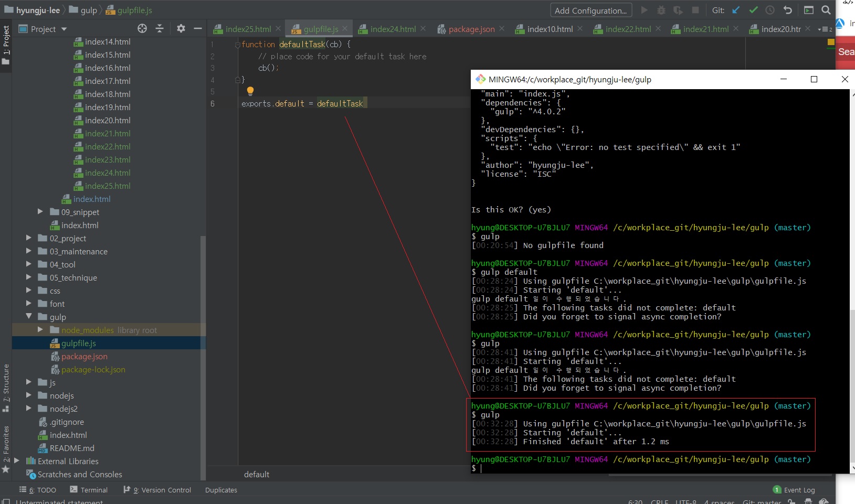Collapse the gulp folder in the tree

click(29, 317)
